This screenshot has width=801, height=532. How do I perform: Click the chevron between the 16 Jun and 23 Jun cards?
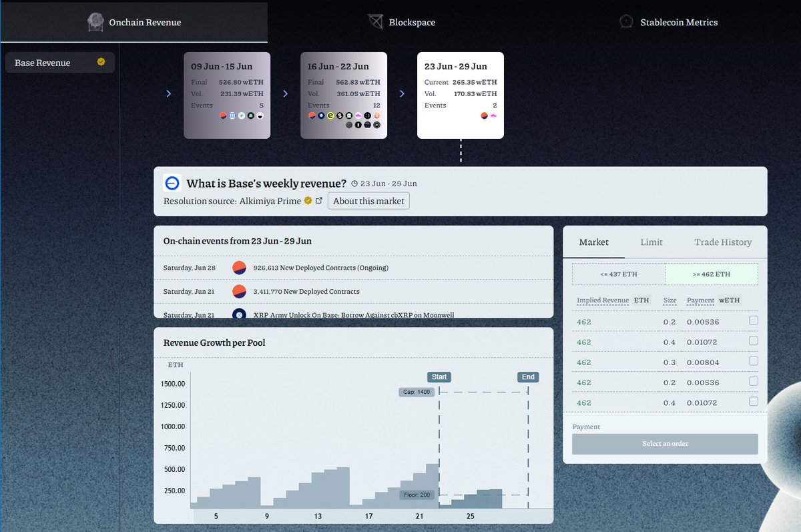point(403,93)
